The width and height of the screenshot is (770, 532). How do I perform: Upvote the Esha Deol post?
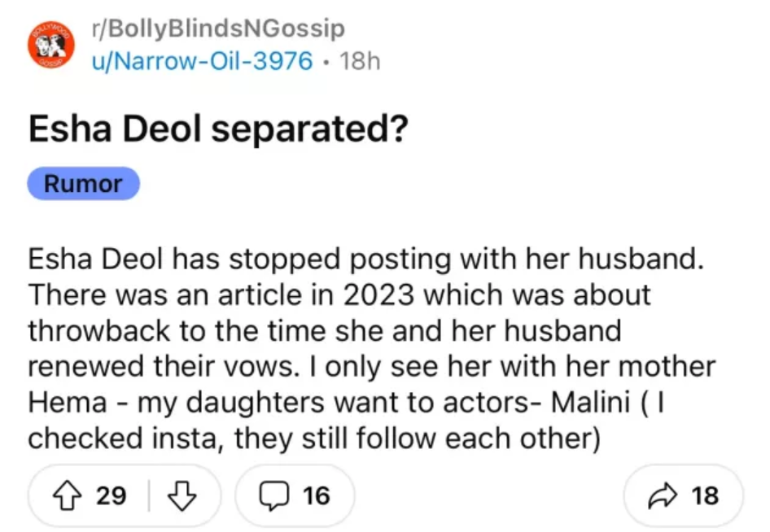(x=70, y=495)
